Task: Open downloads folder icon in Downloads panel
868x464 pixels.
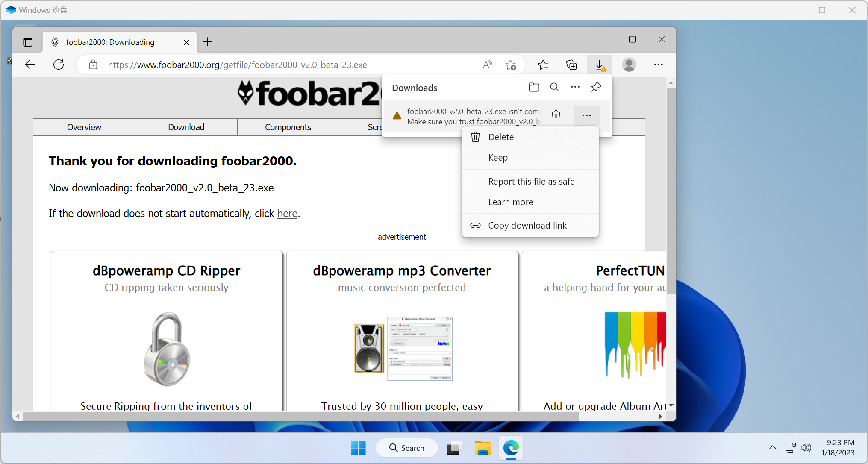Action: (x=534, y=88)
